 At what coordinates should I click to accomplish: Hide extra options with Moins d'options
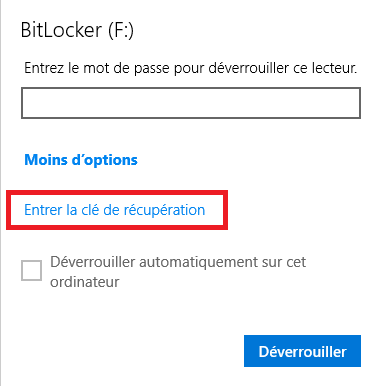pos(81,160)
